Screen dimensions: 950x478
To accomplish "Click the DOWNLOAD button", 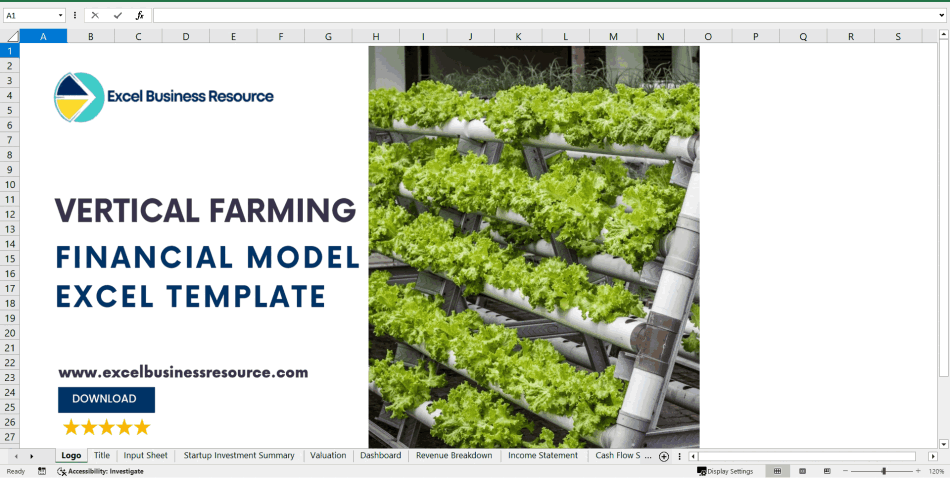I will pos(106,399).
